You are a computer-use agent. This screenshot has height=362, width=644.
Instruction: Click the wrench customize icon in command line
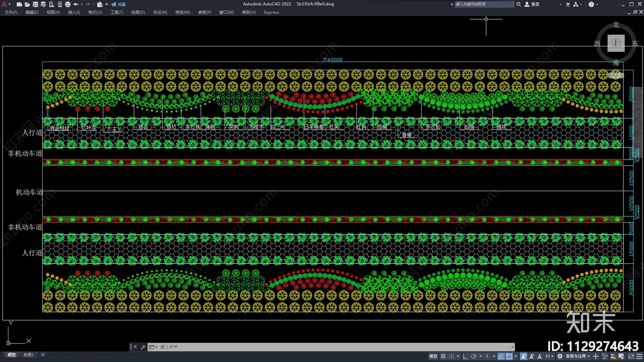142,347
